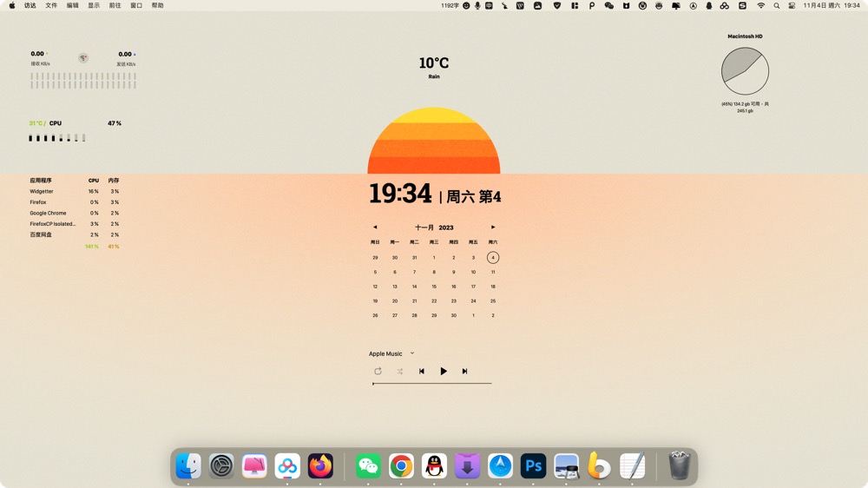Click Google Chrome icon in Dock
Image resolution: width=868 pixels, height=488 pixels.
coord(401,466)
